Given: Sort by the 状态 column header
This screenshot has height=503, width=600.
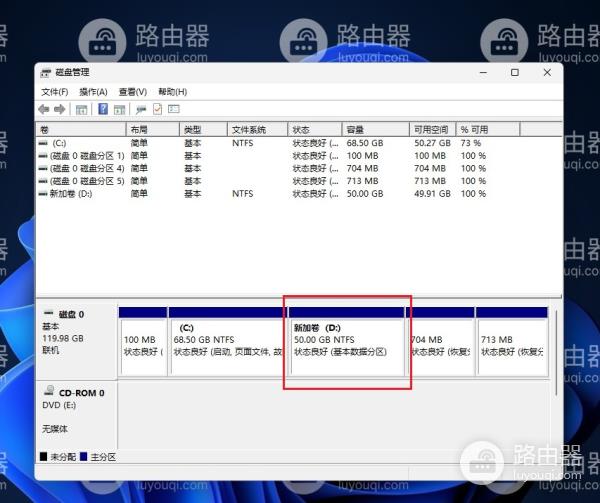Looking at the screenshot, I should pos(315,130).
